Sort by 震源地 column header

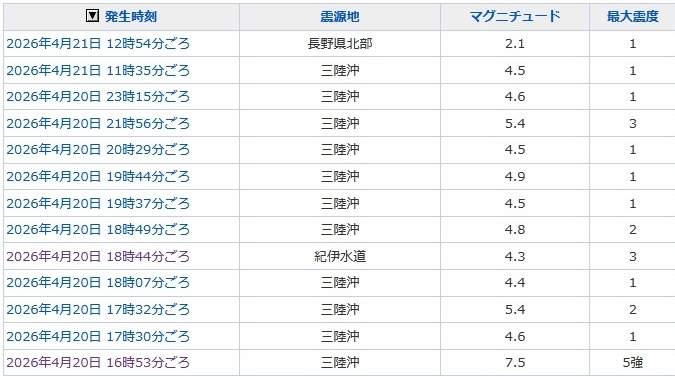340,16
